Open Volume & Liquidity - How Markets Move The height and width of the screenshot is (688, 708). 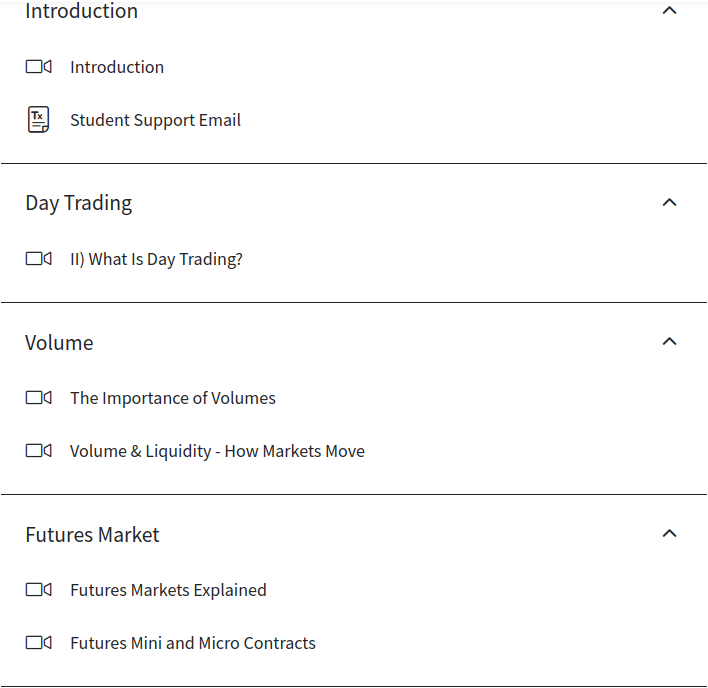[217, 451]
